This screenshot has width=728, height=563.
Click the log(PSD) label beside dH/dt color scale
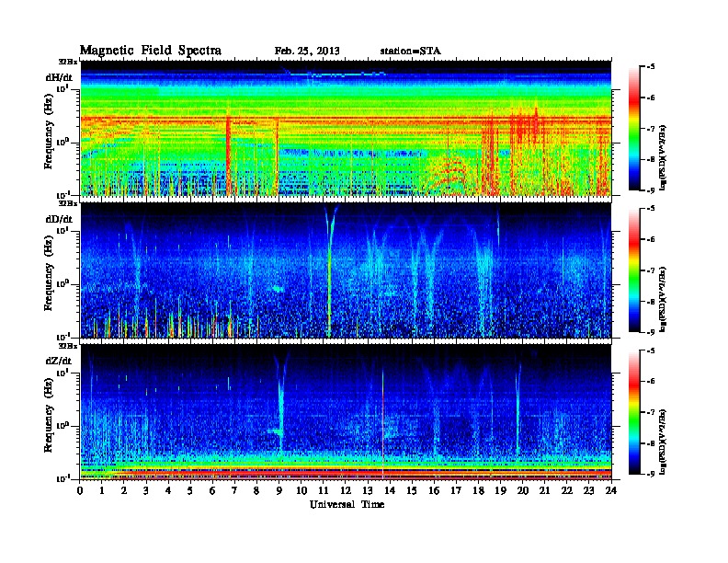tap(663, 157)
